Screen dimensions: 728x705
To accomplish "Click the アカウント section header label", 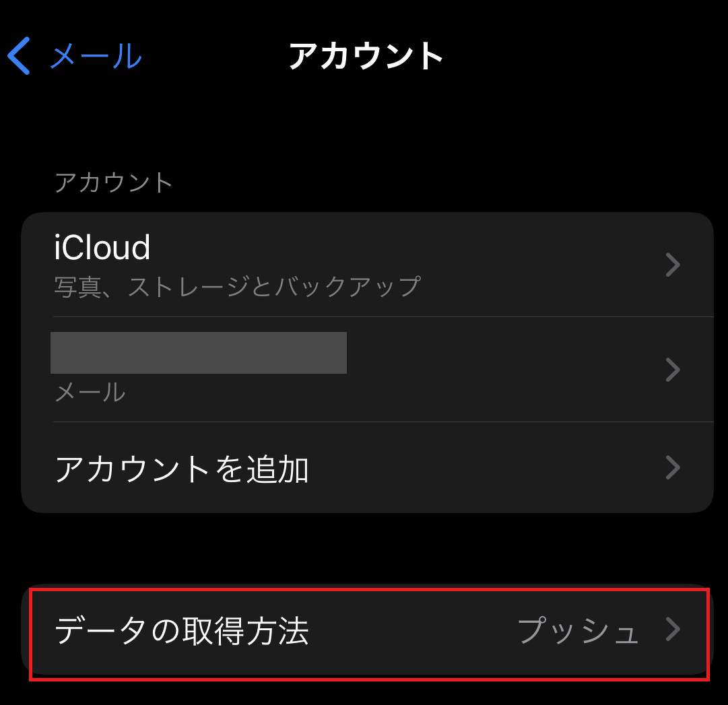I will tap(114, 182).
